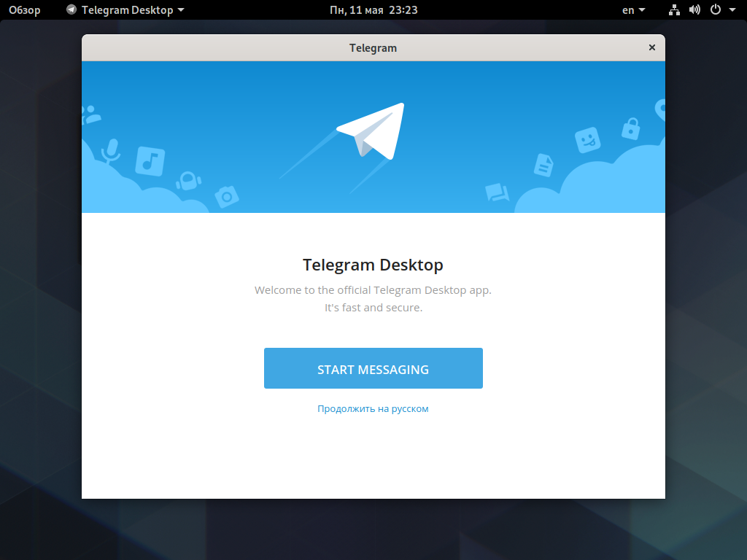The width and height of the screenshot is (747, 560).
Task: Click the camera icon in banner
Action: click(x=227, y=196)
